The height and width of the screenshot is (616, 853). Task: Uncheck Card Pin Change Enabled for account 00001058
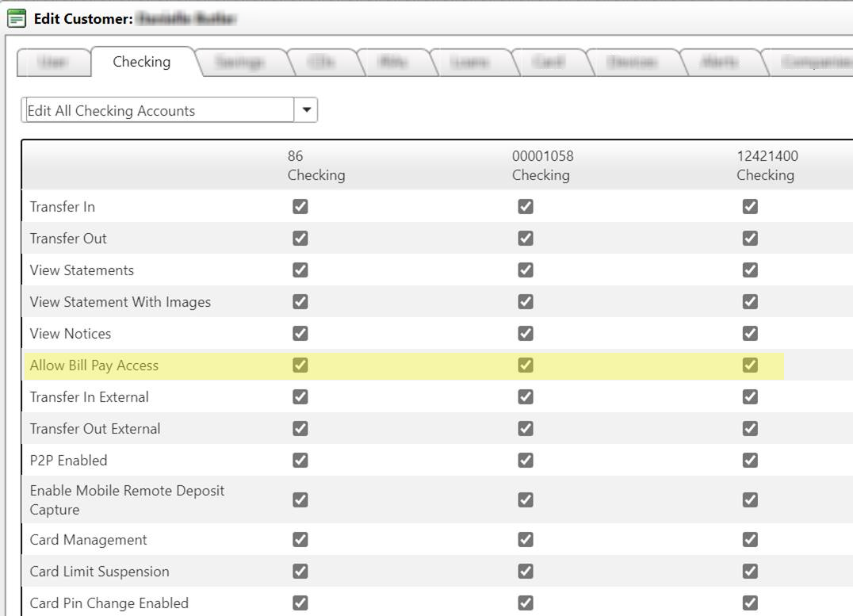[526, 603]
